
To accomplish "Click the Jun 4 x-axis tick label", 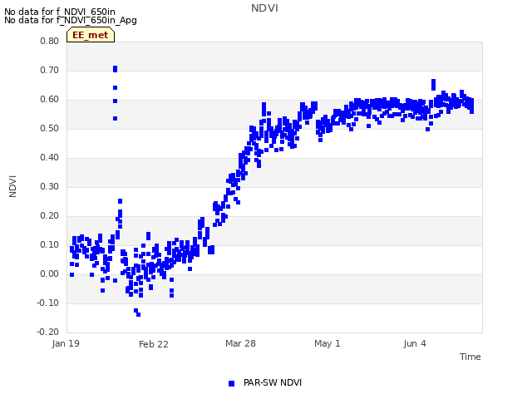I will [x=415, y=343].
